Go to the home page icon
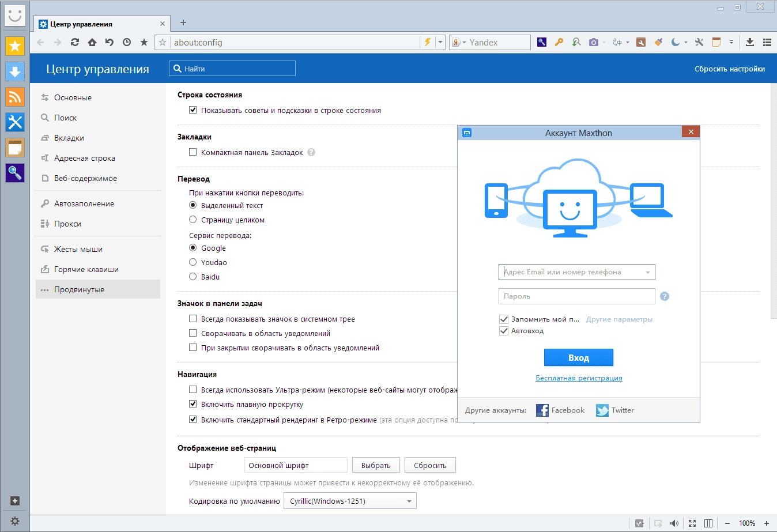Screen dimensions: 777x532 (x=92, y=42)
